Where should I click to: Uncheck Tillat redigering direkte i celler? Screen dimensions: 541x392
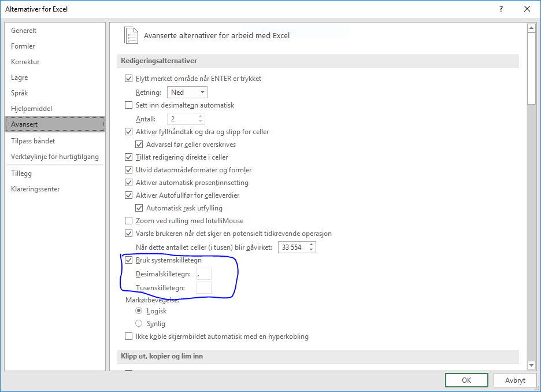[128, 157]
